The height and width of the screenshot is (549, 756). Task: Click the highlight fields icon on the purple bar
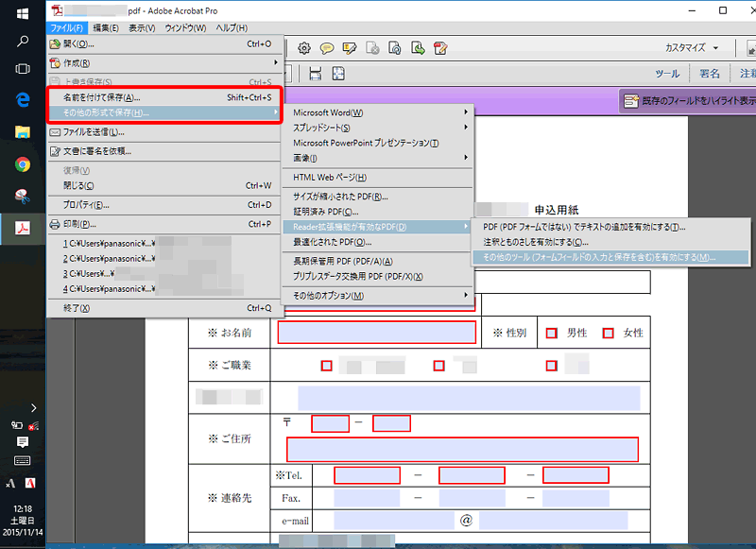(631, 101)
